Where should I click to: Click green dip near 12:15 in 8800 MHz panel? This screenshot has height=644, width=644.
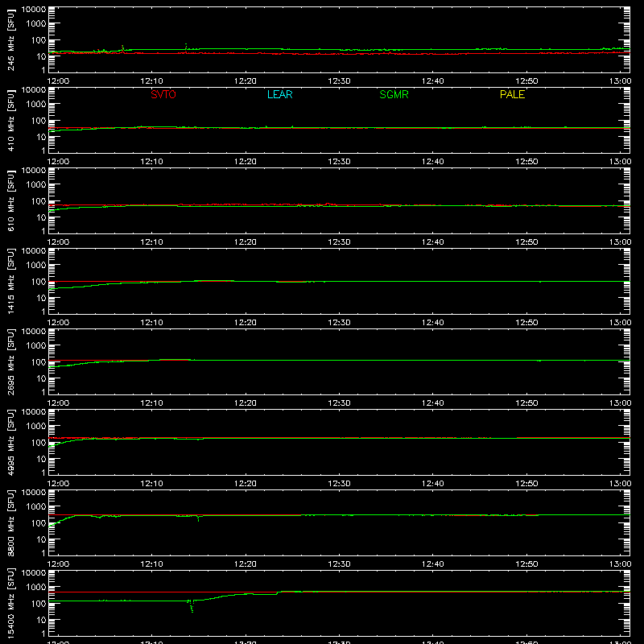(198, 518)
